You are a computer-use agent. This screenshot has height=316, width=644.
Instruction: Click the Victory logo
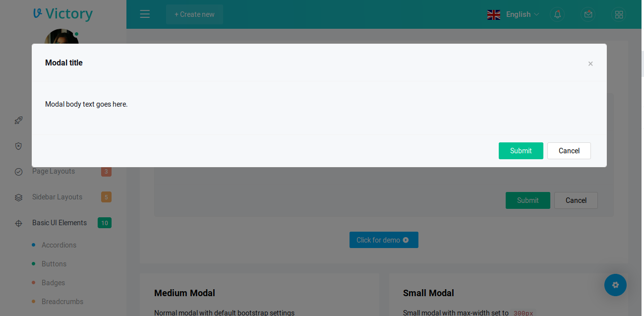click(63, 14)
